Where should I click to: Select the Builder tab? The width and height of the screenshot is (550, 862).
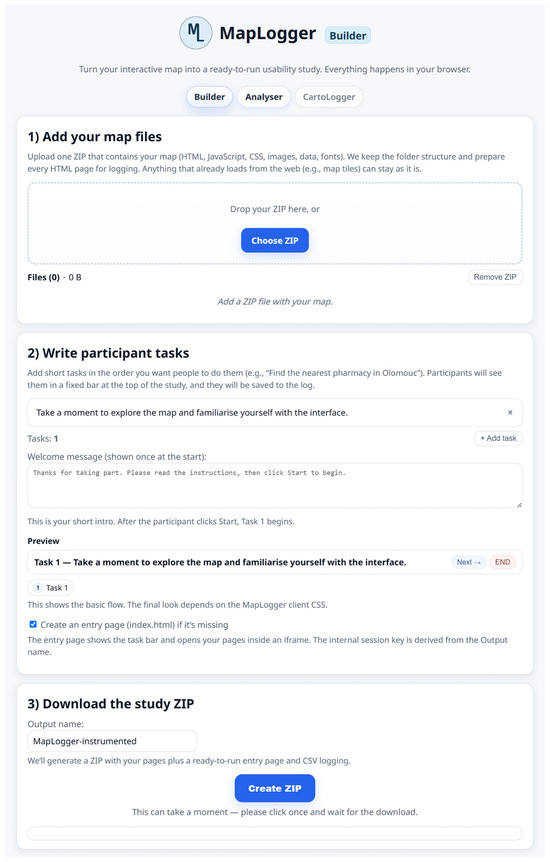210,97
